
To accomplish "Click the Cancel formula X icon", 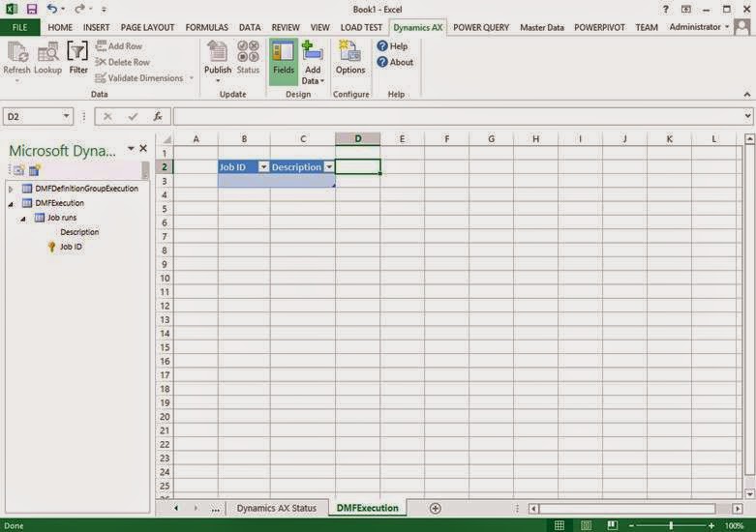I will [x=107, y=116].
